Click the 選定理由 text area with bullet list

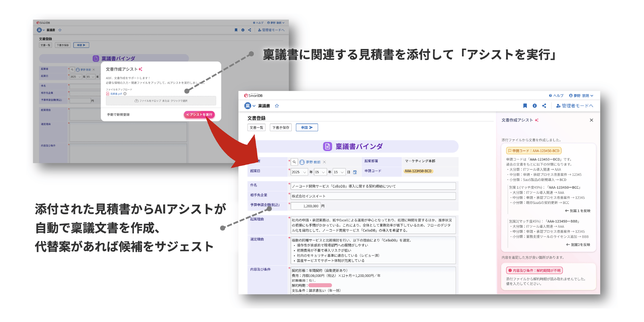pos(373,250)
